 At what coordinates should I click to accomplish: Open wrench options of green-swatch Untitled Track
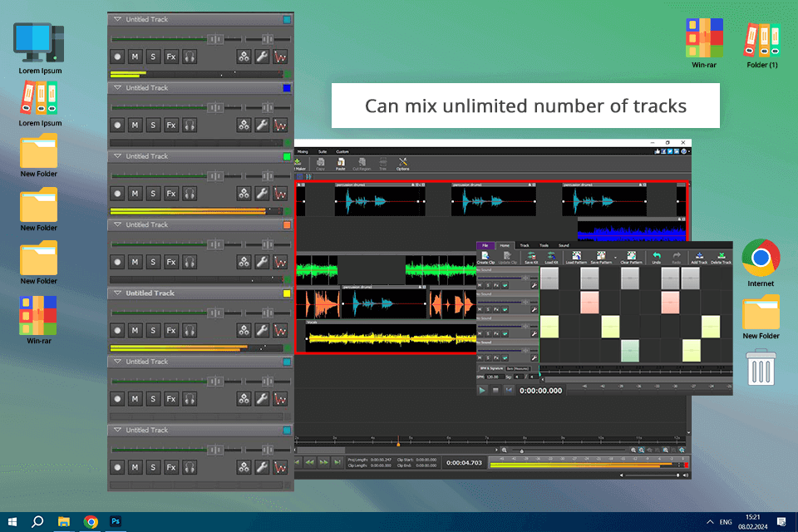click(262, 194)
